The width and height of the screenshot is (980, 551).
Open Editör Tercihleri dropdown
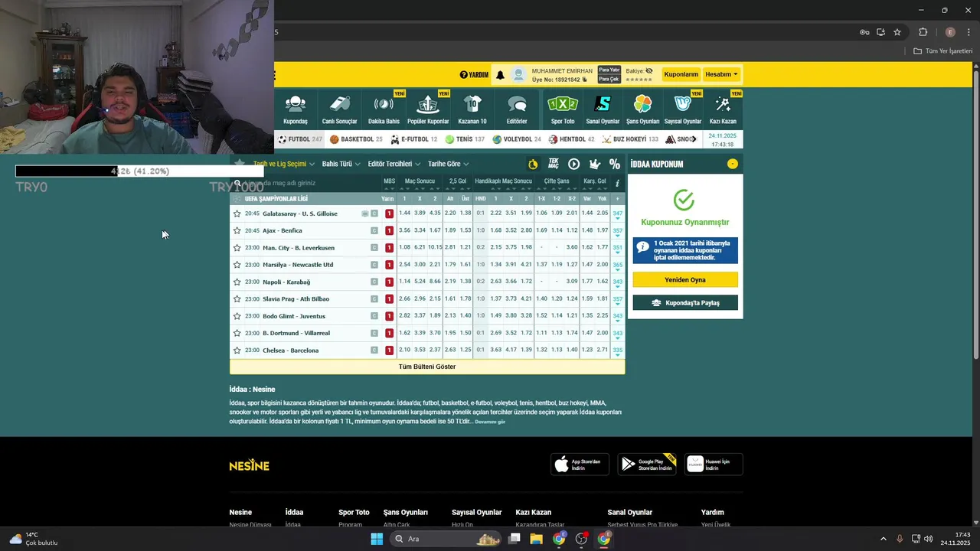(394, 164)
